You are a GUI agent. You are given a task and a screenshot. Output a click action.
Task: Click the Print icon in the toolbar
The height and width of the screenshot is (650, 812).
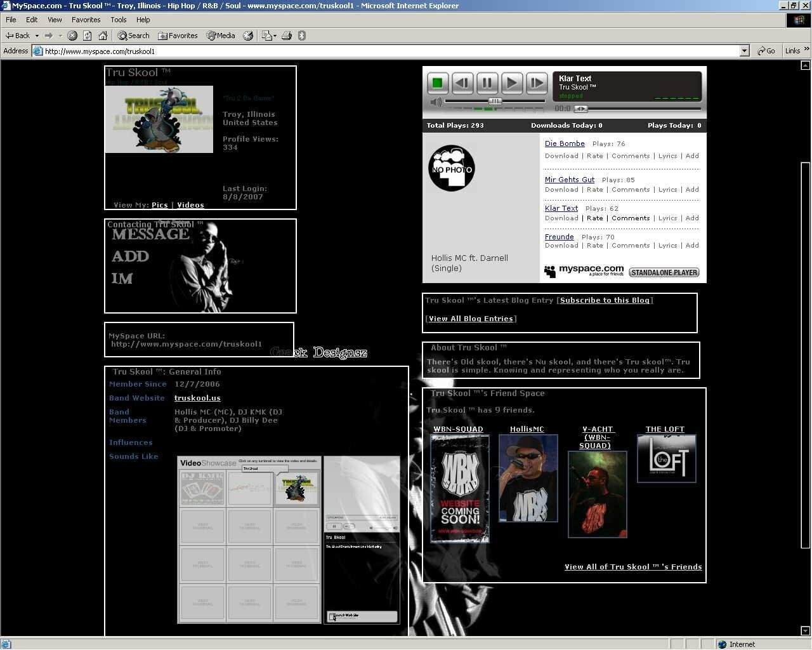click(x=287, y=36)
